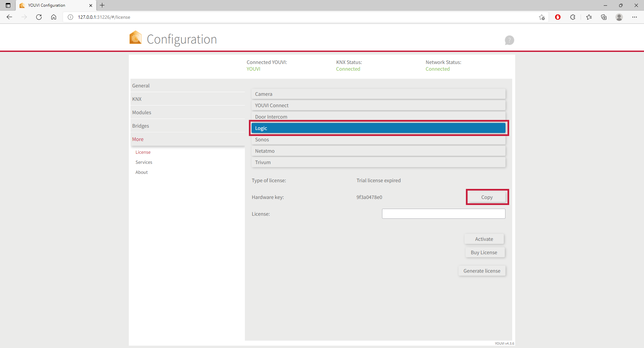This screenshot has height=348, width=644.
Task: Click the Network Status Connected text
Action: tap(438, 69)
